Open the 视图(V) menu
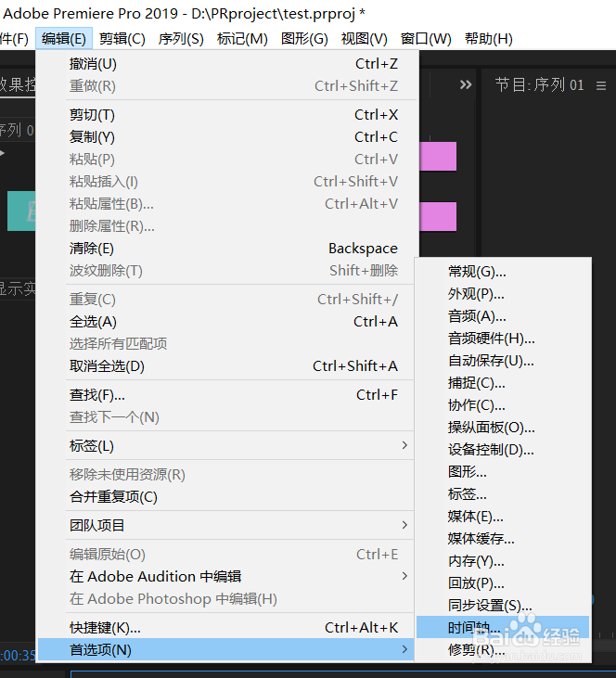The image size is (616, 678). 365,39
